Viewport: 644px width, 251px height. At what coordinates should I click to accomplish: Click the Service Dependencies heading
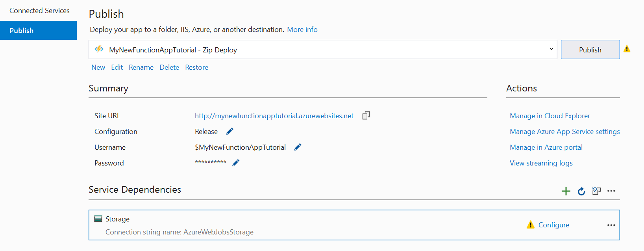pyautogui.click(x=135, y=190)
